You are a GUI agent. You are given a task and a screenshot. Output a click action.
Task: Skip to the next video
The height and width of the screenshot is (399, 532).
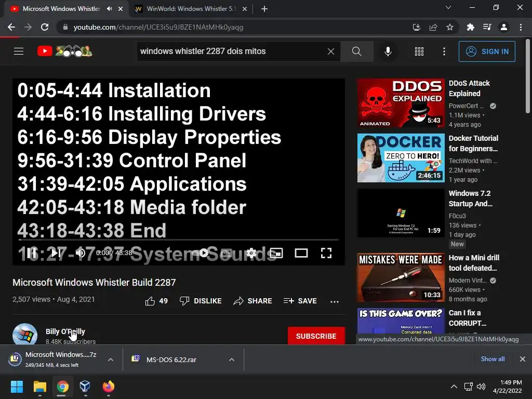coord(56,253)
